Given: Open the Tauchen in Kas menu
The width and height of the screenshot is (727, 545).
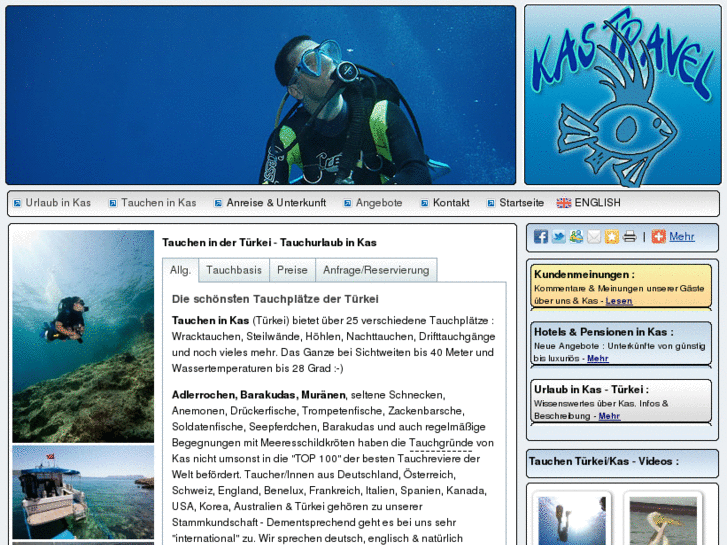Looking at the screenshot, I should pyautogui.click(x=159, y=203).
